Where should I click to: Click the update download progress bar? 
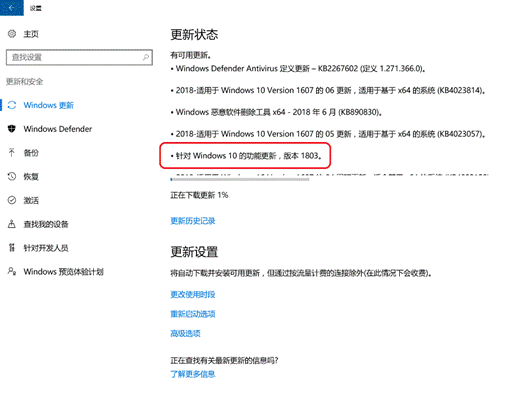pyautogui.click(x=240, y=180)
